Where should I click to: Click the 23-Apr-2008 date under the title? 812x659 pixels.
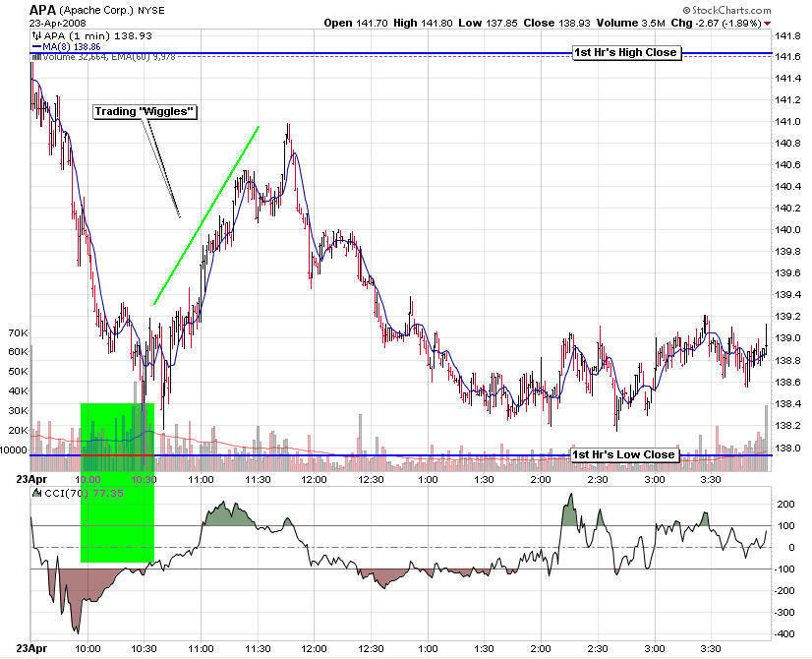point(57,24)
